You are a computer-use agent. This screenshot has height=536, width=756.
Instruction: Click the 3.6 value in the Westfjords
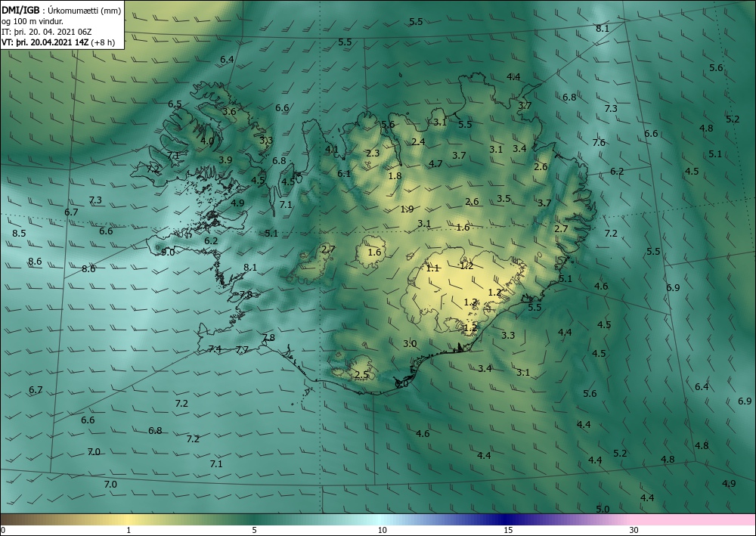230,111
